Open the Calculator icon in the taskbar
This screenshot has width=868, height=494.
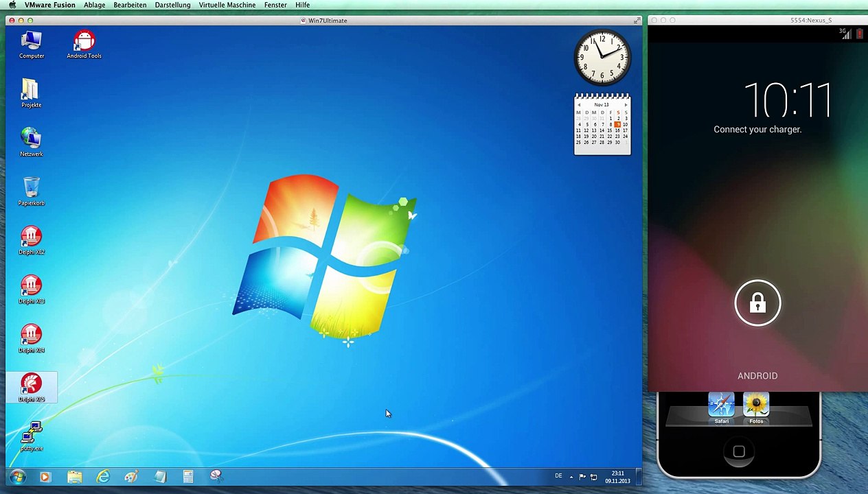(188, 477)
